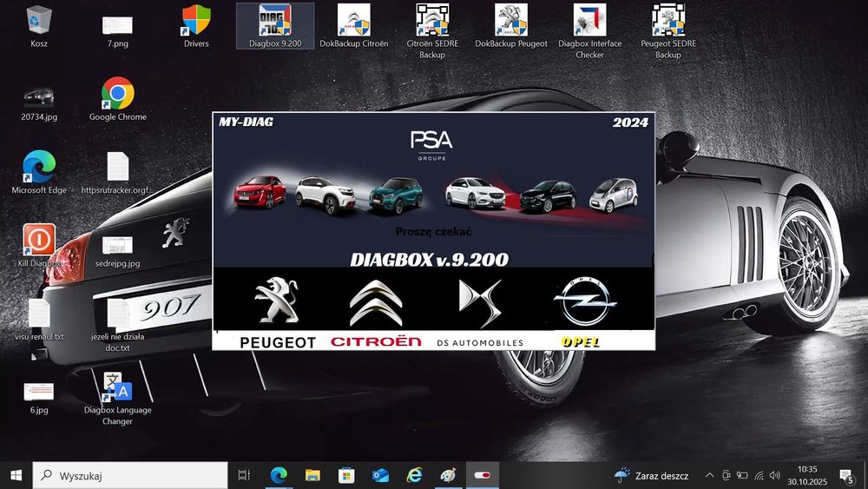Click the Proszę czekać message
Viewport: 868px width, 489px height.
(433, 232)
